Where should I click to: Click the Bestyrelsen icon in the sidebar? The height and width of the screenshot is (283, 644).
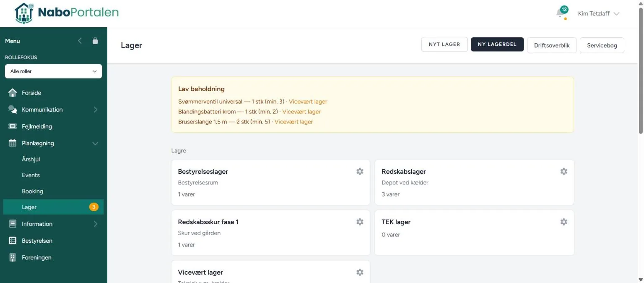pyautogui.click(x=13, y=241)
